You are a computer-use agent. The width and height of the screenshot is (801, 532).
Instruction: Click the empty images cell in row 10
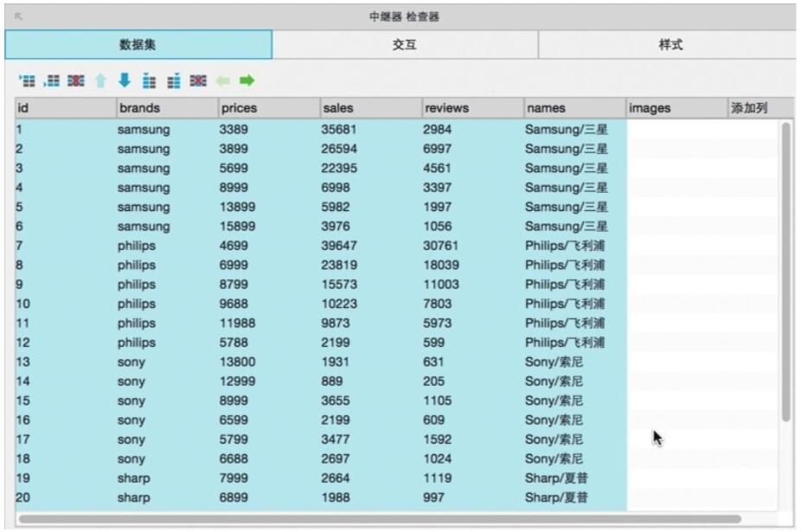click(676, 304)
